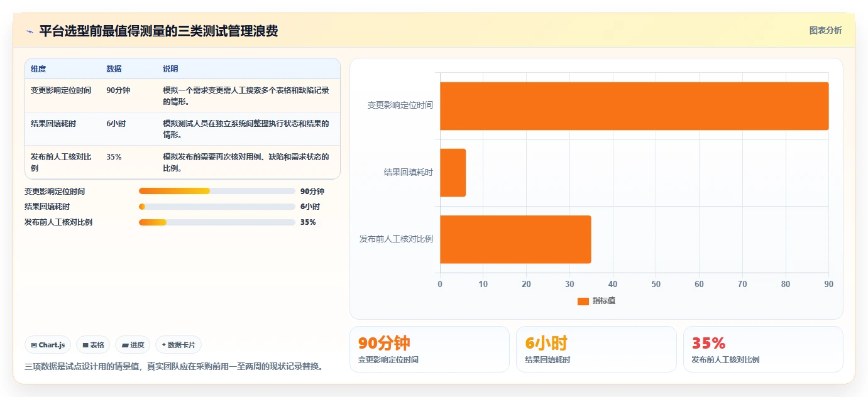Click description starting 模拟发布前需要
This screenshot has width=868, height=397.
[x=246, y=162]
